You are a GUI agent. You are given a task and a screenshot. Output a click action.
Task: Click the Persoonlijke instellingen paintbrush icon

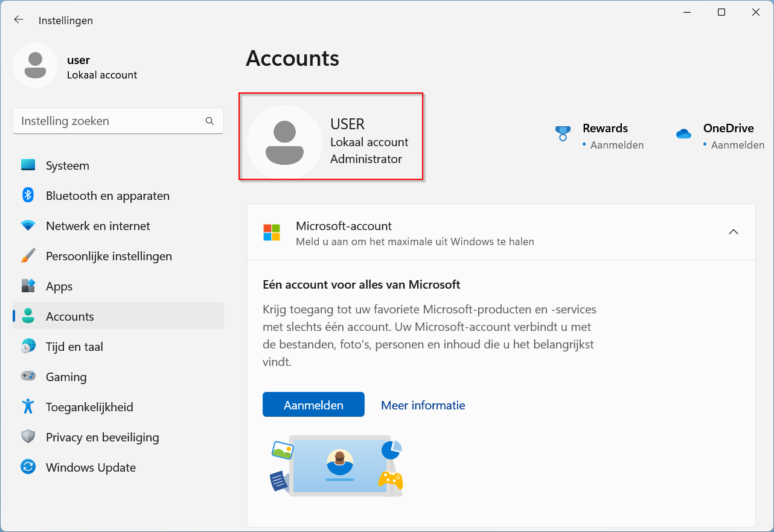pos(28,256)
